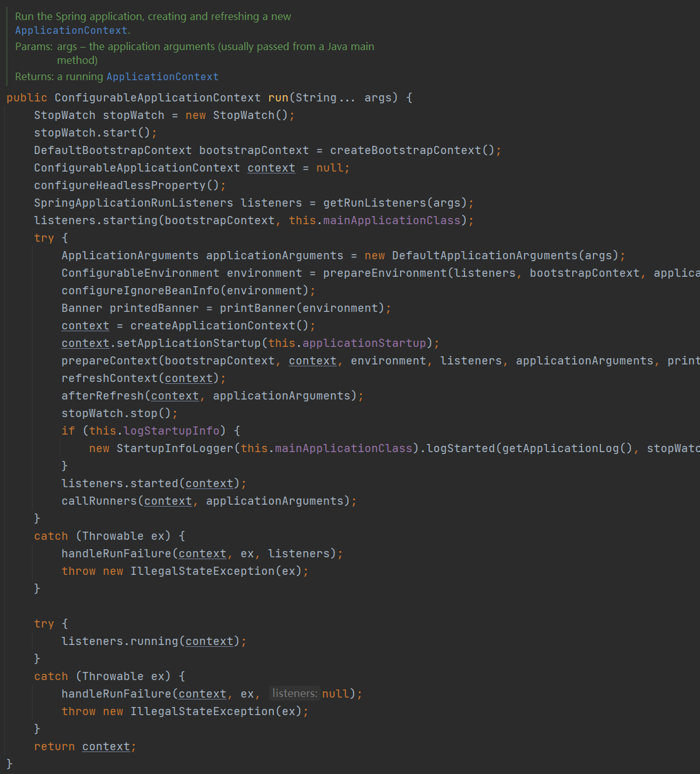Viewport: 700px width, 774px height.
Task: Click the 'String...' parameter type
Action: point(326,98)
